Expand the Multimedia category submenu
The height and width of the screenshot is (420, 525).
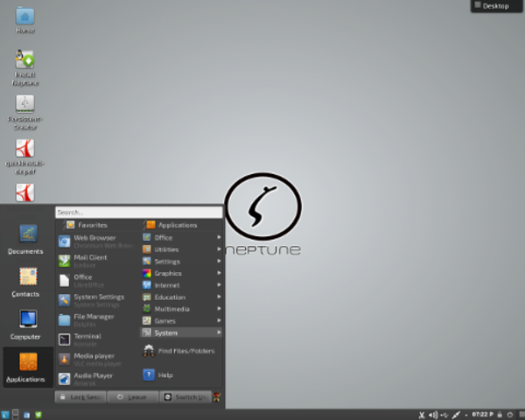point(181,309)
